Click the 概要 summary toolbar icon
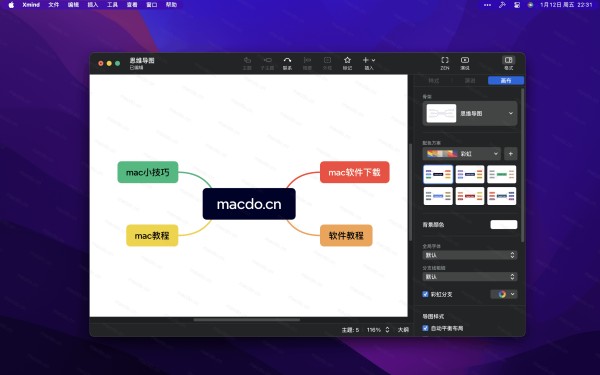The width and height of the screenshot is (600, 375). pyautogui.click(x=307, y=63)
